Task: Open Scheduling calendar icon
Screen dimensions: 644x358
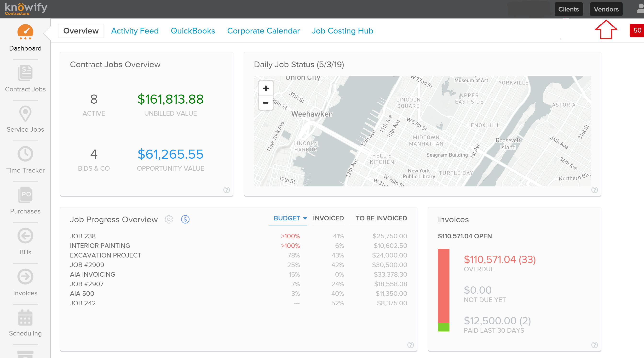Action: (x=25, y=318)
